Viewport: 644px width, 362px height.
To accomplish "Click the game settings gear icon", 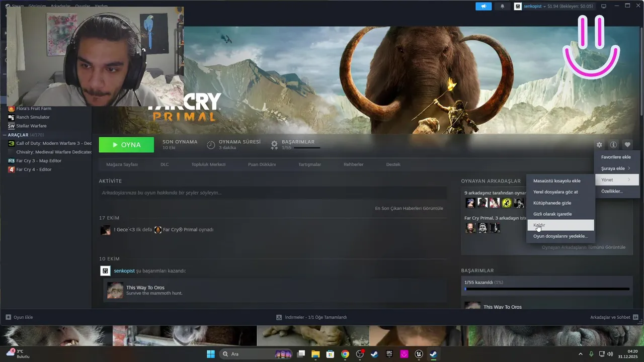I will tap(599, 145).
